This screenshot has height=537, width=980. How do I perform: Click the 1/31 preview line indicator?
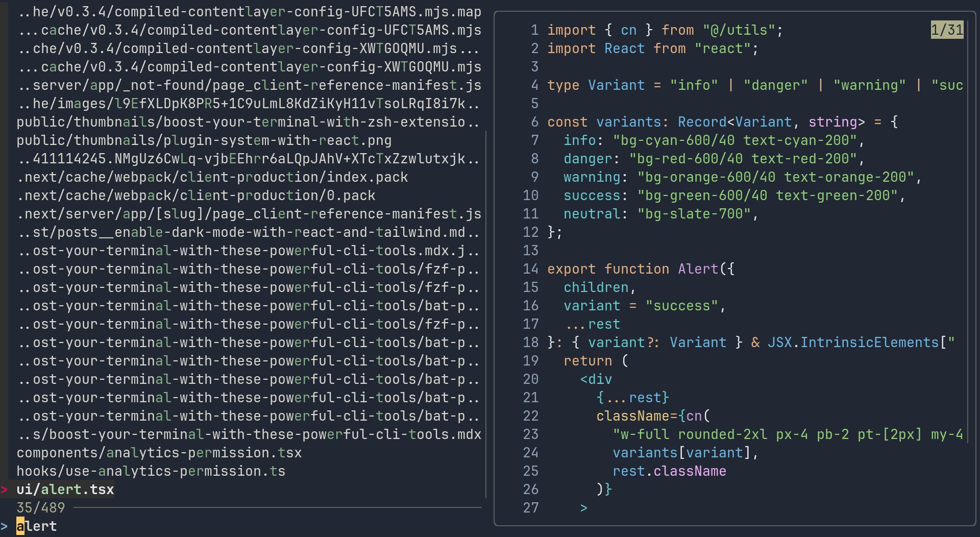(x=947, y=30)
